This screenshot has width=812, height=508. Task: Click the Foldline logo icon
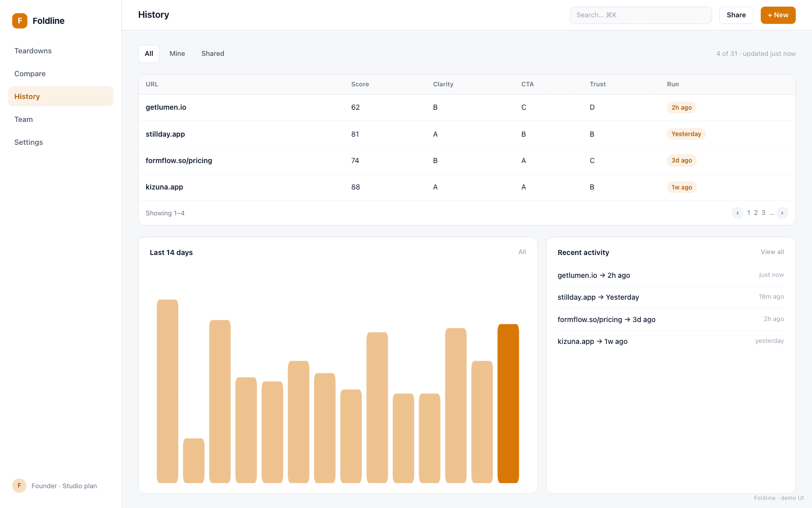pyautogui.click(x=20, y=21)
